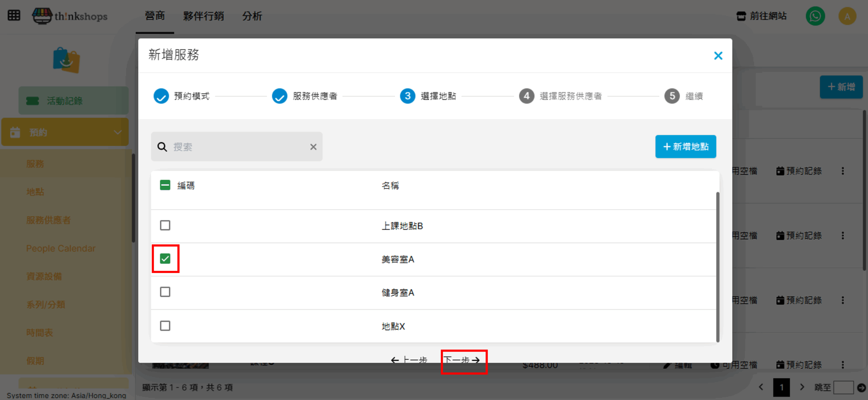Click the magnifying glass search icon

tap(162, 147)
